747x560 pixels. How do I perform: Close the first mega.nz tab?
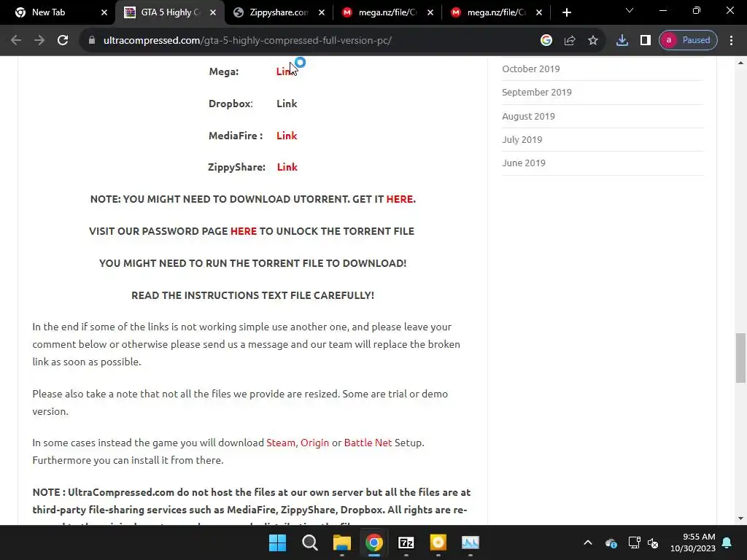click(430, 13)
